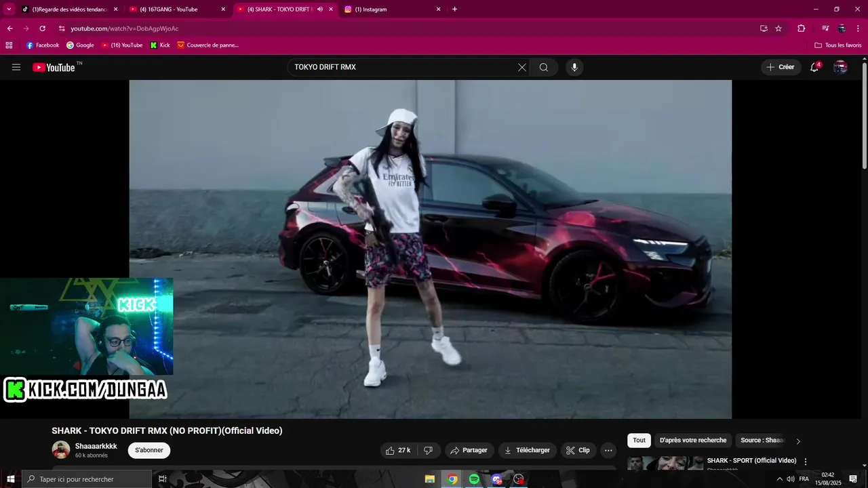View site information in the address bar

pyautogui.click(x=62, y=28)
